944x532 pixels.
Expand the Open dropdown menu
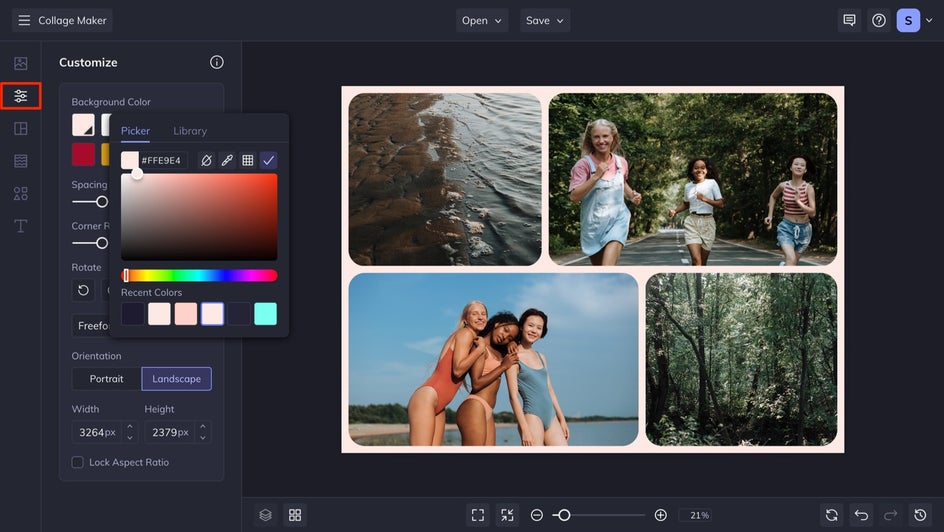tap(482, 20)
